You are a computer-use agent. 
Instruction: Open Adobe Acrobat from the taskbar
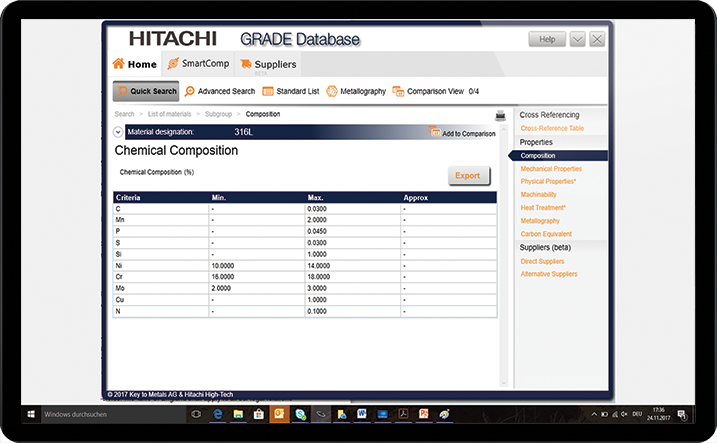[403, 414]
